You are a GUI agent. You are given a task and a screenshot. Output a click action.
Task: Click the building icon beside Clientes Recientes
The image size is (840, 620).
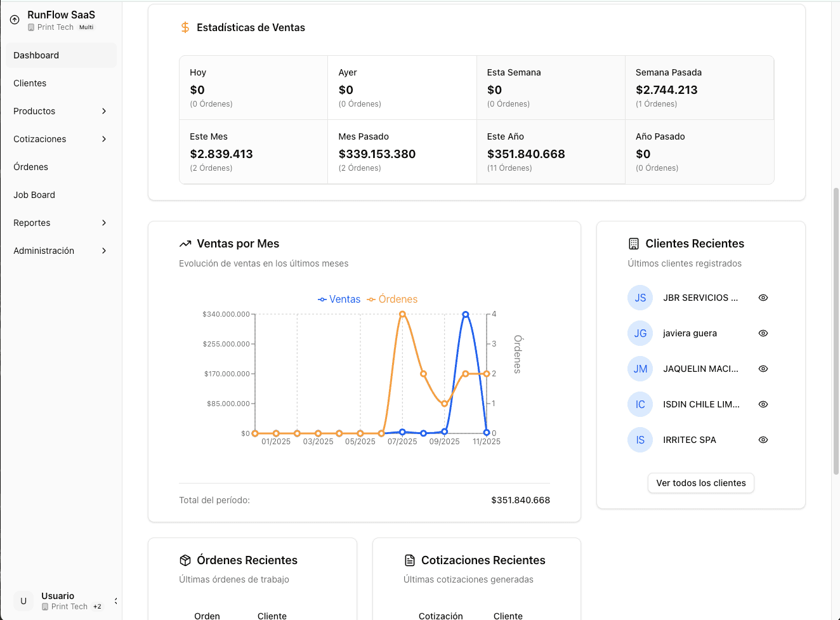point(633,244)
